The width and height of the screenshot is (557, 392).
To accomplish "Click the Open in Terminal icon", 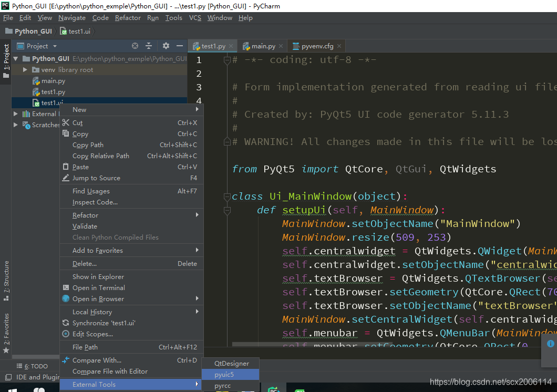I will (66, 287).
